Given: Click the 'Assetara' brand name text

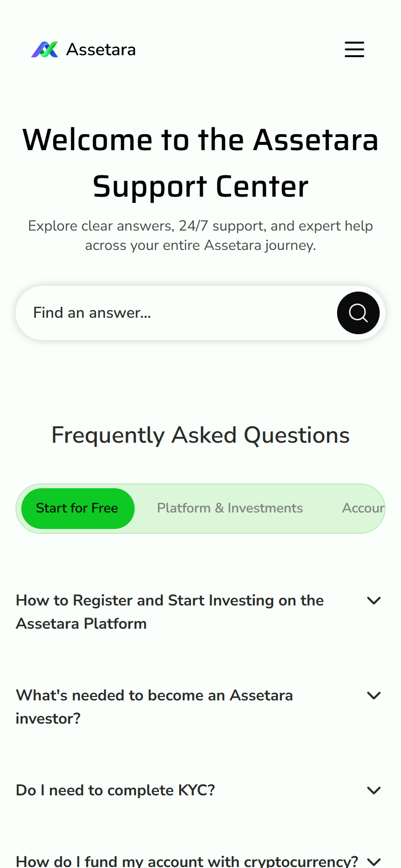Looking at the screenshot, I should [x=100, y=49].
